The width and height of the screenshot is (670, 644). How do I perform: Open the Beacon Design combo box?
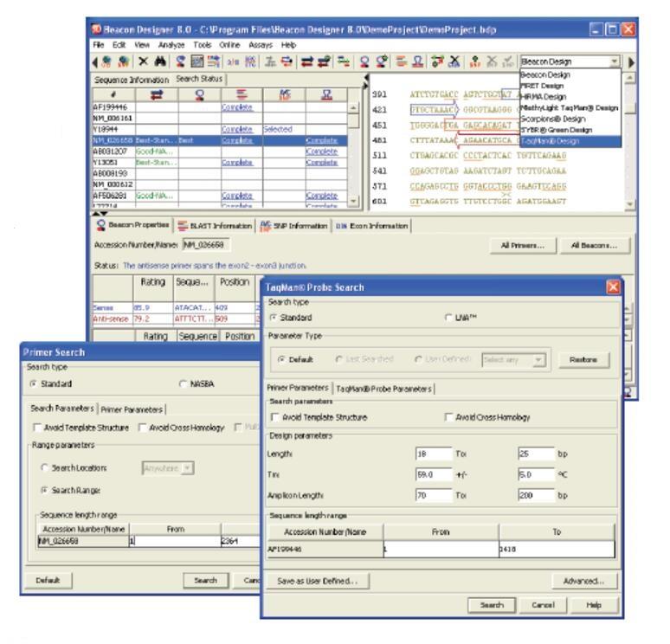[x=570, y=61]
